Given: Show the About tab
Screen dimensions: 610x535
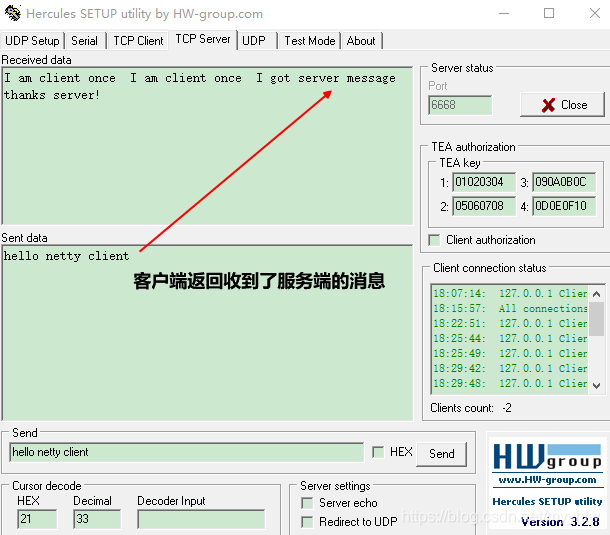Looking at the screenshot, I should click(361, 40).
